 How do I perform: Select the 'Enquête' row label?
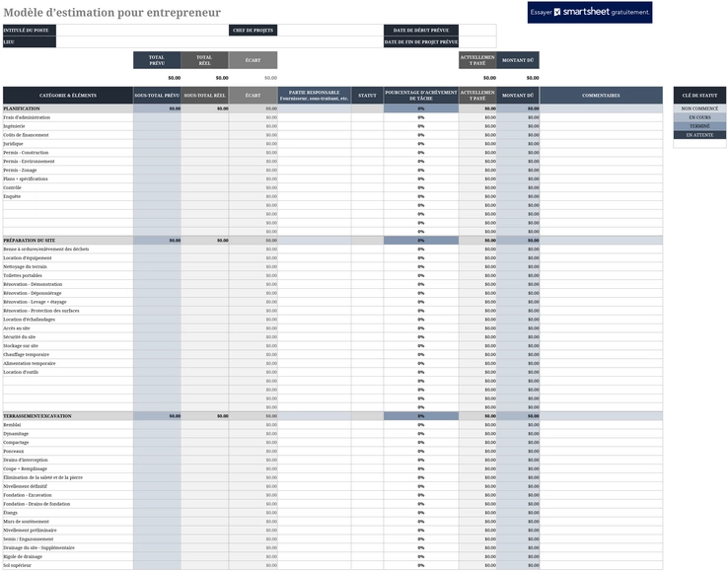click(12, 196)
